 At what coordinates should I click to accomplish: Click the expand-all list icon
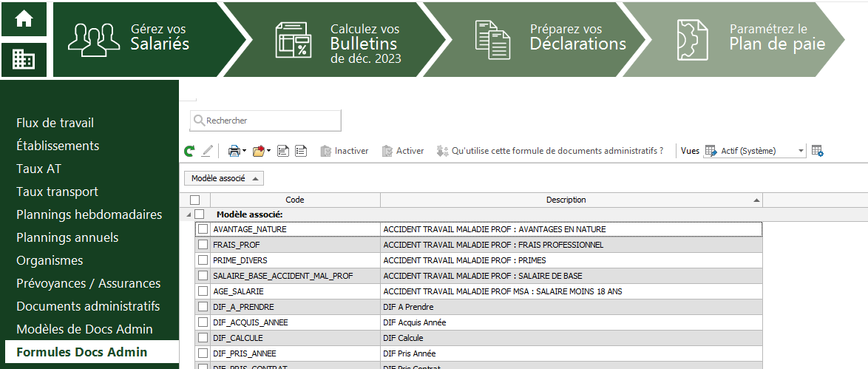pyautogui.click(x=301, y=151)
